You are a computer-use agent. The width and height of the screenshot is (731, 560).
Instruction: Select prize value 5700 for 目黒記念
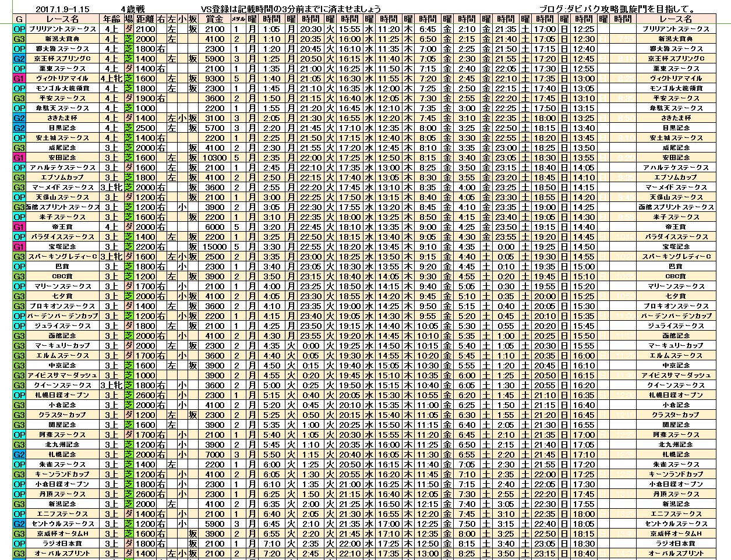pyautogui.click(x=214, y=128)
